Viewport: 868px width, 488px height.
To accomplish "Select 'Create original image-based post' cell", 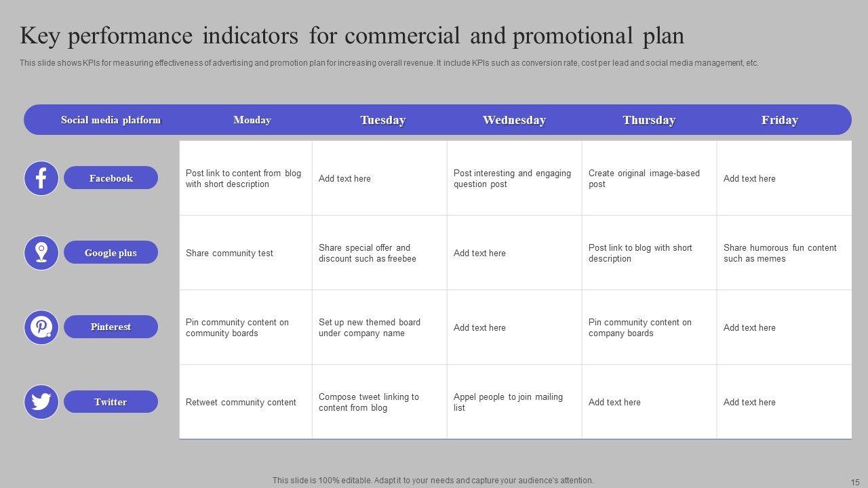I will pyautogui.click(x=648, y=178).
